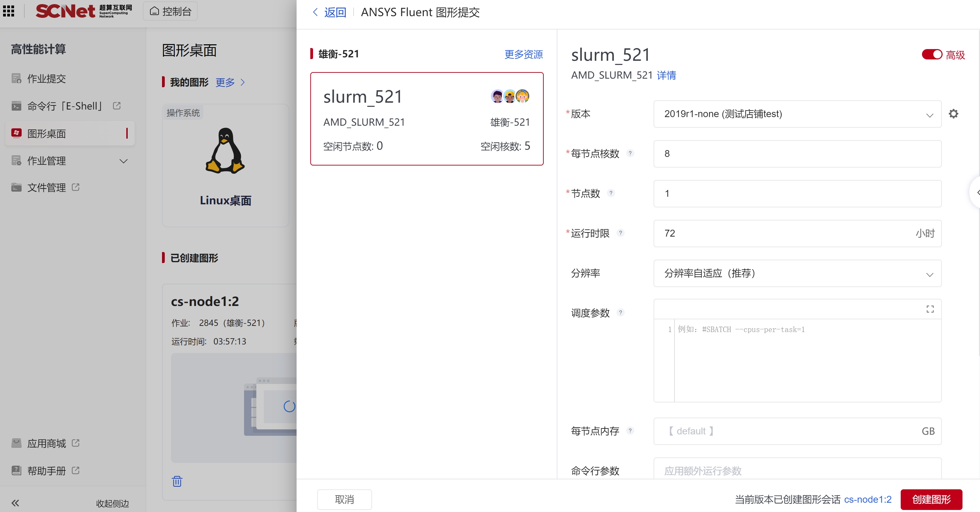Click the 作业提交 sidebar icon

coord(16,78)
